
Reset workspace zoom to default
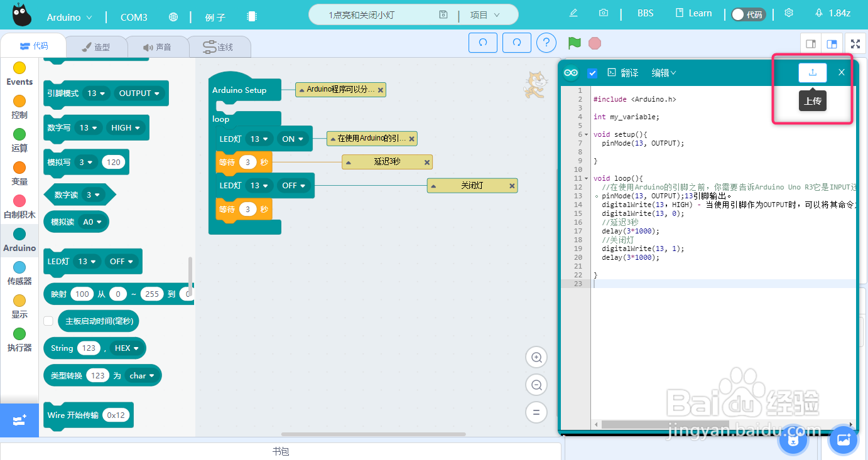pyautogui.click(x=536, y=412)
